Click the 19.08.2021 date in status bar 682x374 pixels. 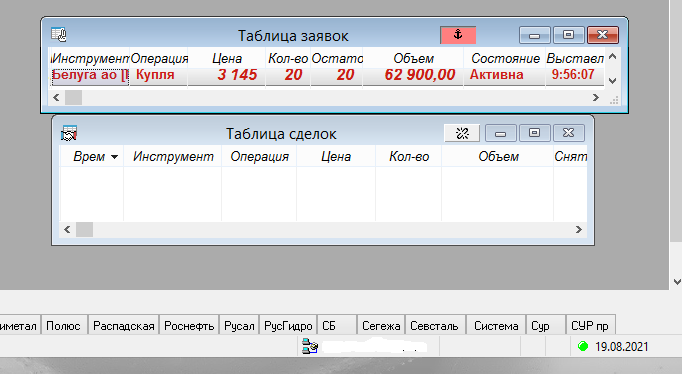(x=622, y=347)
